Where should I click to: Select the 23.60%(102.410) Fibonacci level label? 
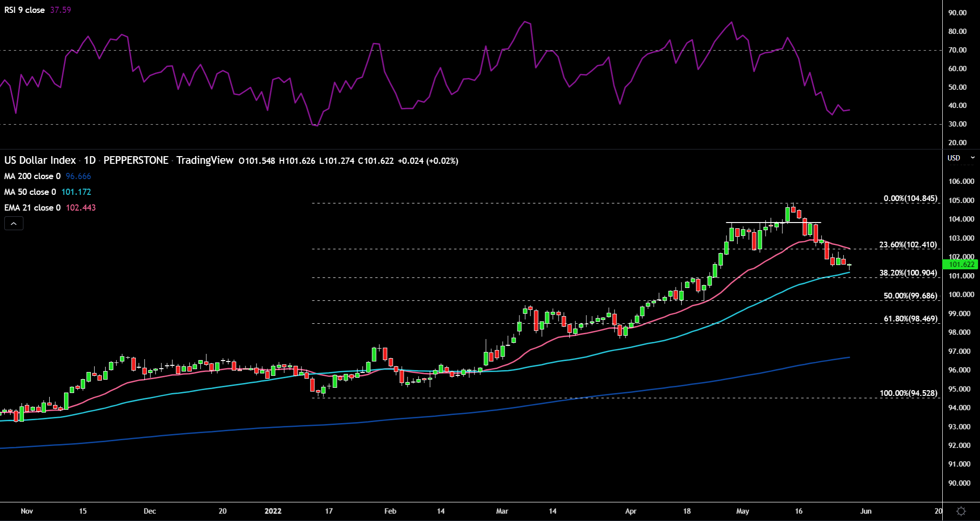908,245
